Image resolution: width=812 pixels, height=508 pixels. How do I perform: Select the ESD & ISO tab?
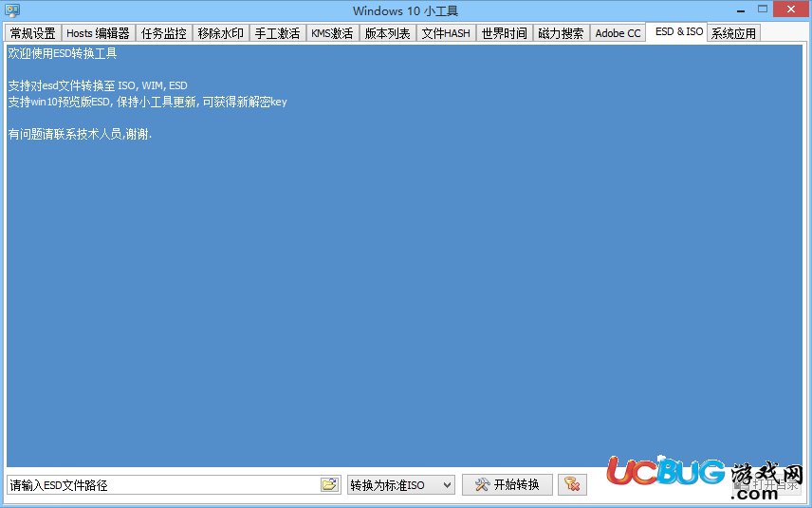pyautogui.click(x=679, y=31)
